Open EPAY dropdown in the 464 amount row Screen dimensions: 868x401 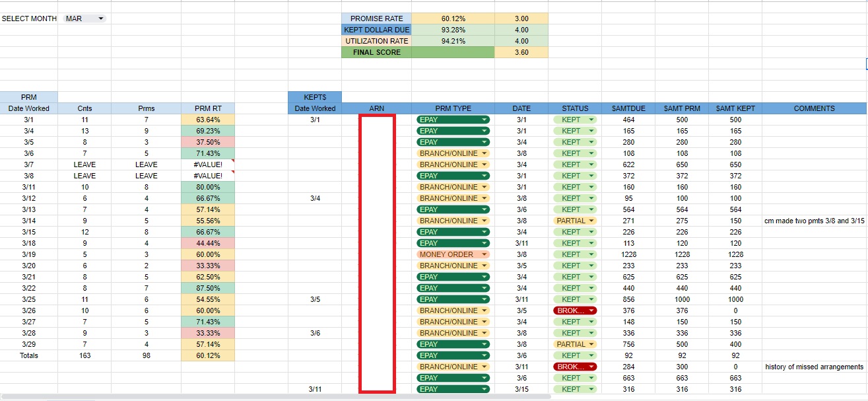coord(453,120)
